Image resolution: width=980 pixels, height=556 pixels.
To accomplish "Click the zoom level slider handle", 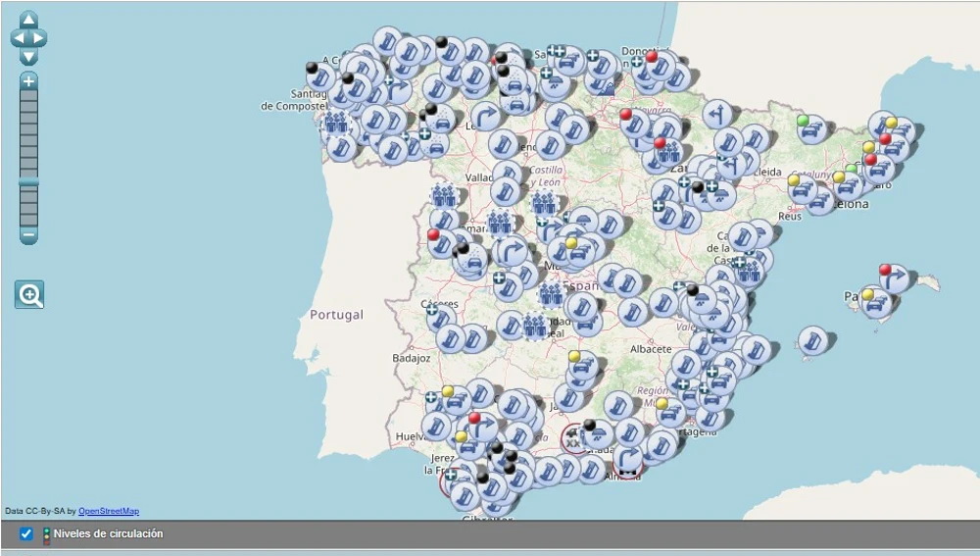I will tap(28, 181).
